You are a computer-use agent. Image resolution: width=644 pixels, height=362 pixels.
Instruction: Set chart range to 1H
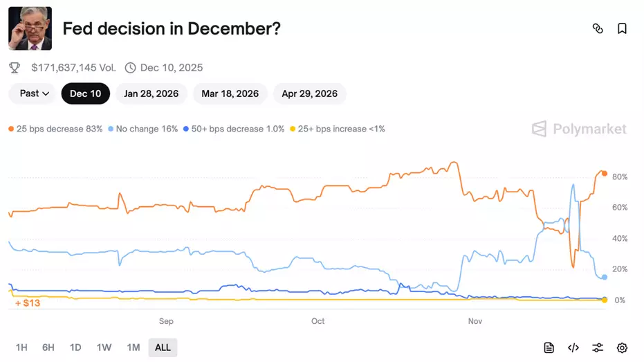21,347
